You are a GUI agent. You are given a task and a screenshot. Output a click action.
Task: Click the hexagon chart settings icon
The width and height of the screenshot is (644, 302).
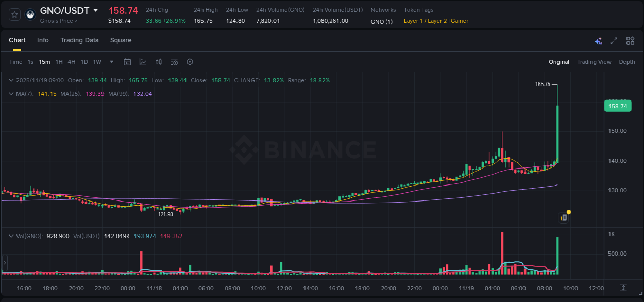click(x=190, y=61)
